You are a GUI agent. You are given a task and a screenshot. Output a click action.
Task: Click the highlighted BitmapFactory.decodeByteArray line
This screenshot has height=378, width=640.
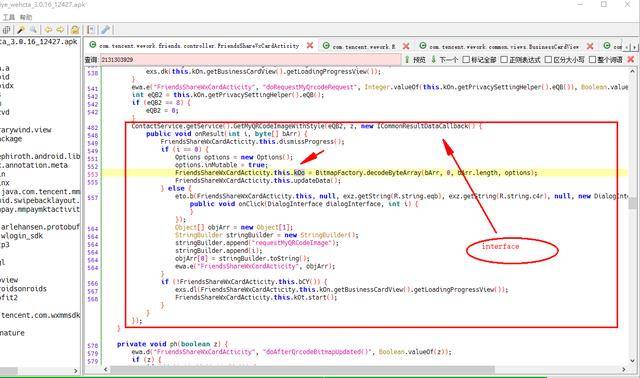click(x=356, y=173)
